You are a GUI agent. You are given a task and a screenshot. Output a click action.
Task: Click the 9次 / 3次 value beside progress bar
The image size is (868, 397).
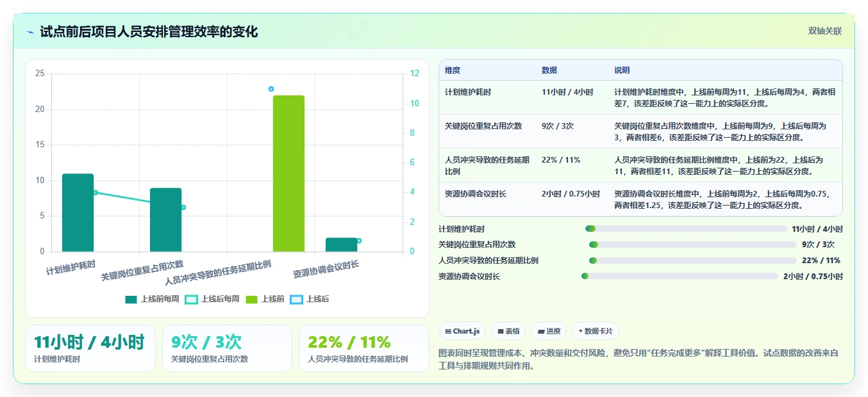(818, 245)
